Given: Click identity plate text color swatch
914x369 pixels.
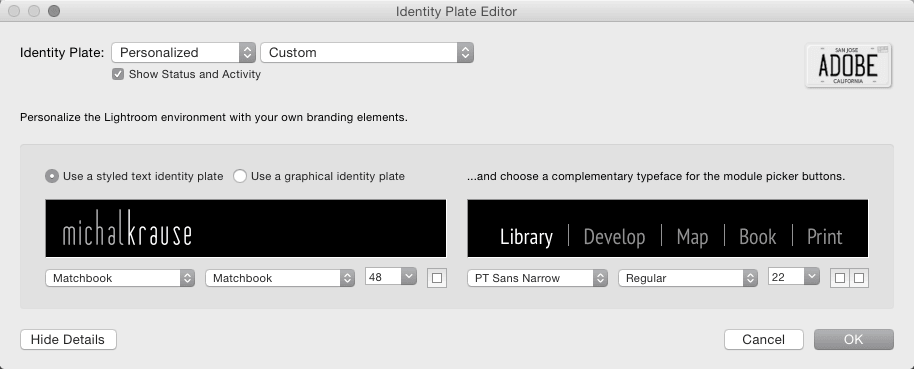Looking at the screenshot, I should click(x=437, y=278).
